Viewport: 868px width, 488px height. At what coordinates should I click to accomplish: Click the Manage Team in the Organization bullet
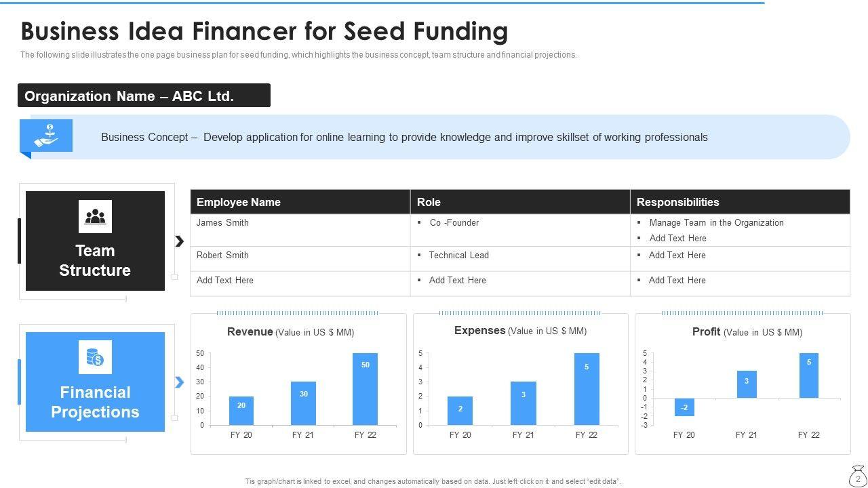click(x=716, y=222)
